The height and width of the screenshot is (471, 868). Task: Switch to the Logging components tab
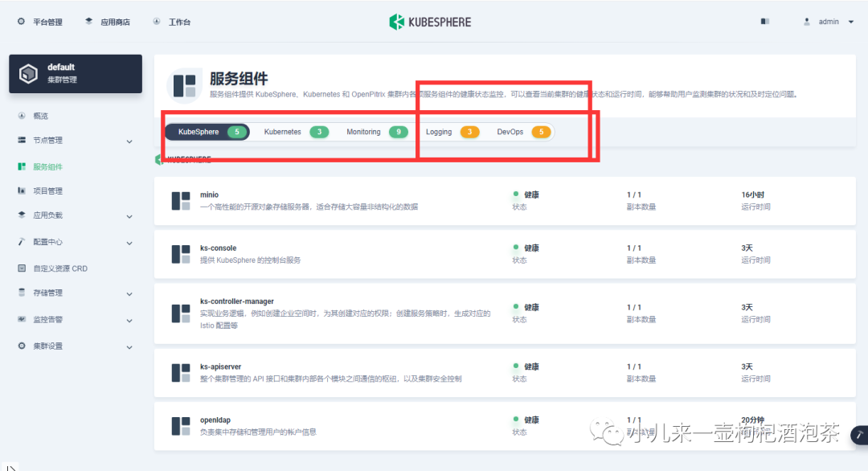point(452,132)
